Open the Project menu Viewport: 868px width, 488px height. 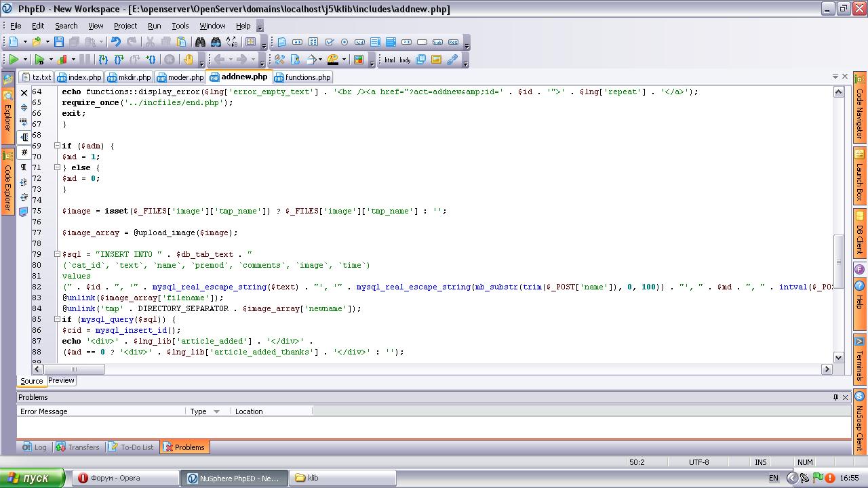(125, 26)
